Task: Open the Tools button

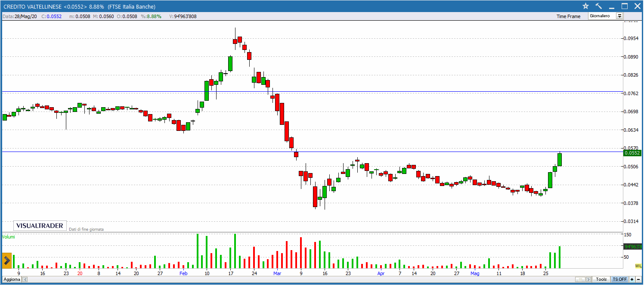Action: (x=601, y=279)
